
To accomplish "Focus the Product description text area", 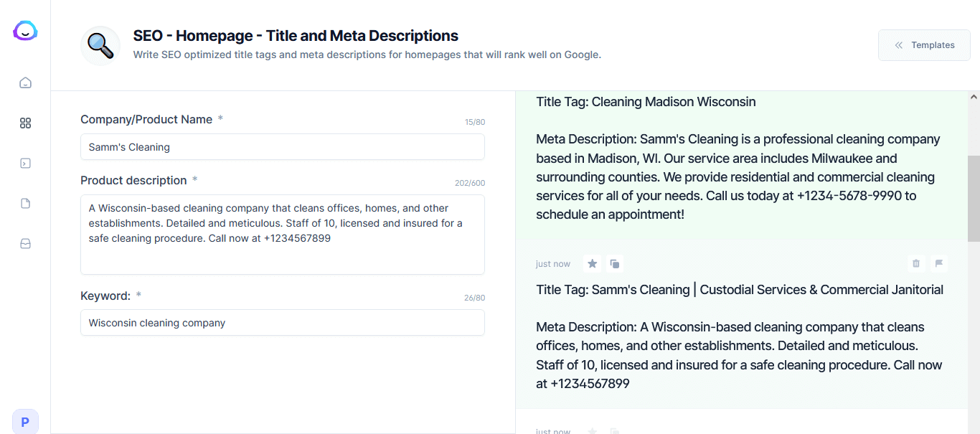I will point(282,235).
